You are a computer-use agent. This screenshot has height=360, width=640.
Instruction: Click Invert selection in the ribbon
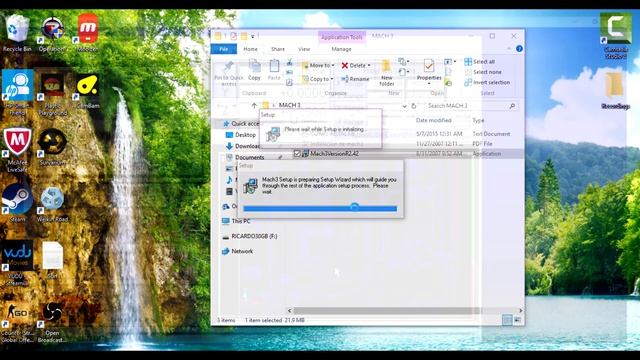point(487,82)
